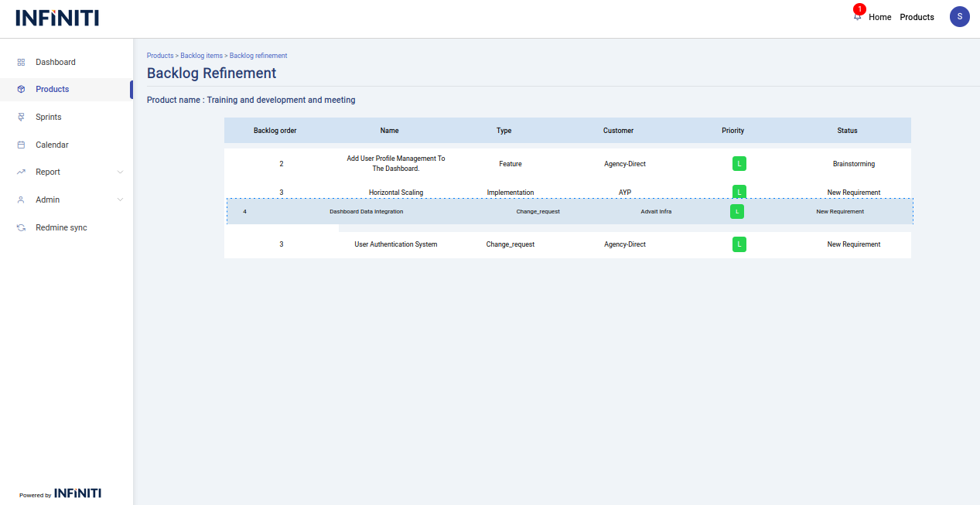The width and height of the screenshot is (980, 505).
Task: Go to Home in top navigation
Action: point(879,17)
